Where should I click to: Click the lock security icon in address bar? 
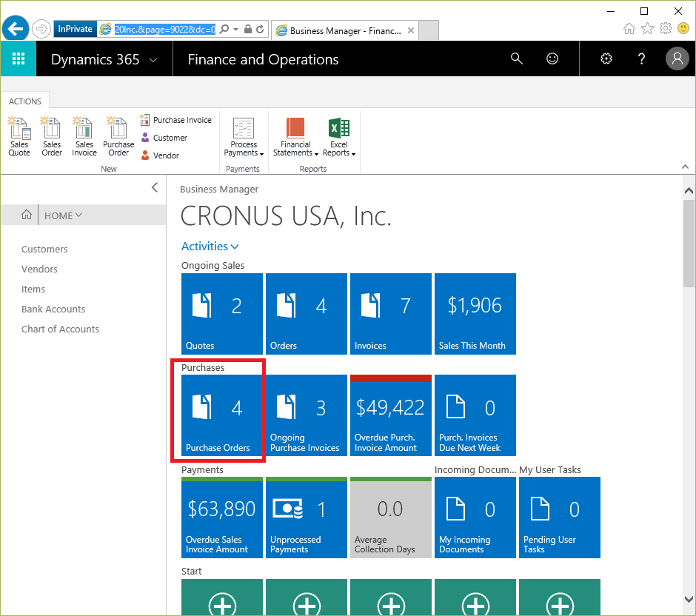[248, 29]
